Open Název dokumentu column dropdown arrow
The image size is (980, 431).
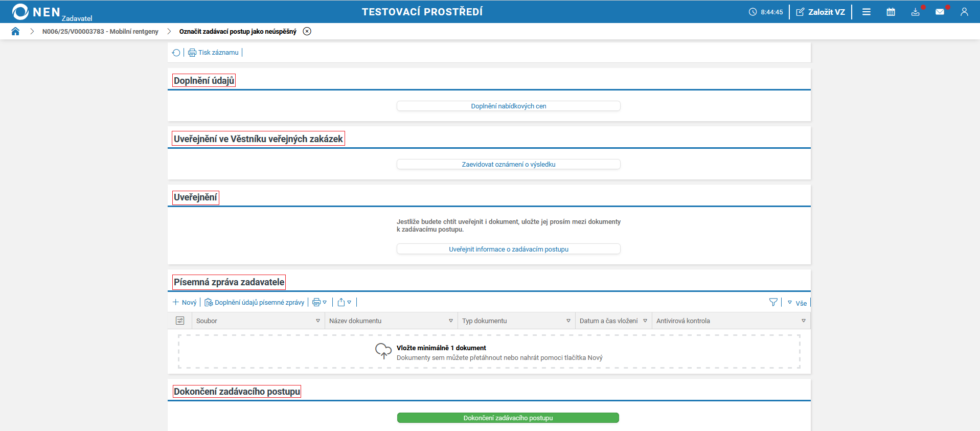pos(451,321)
